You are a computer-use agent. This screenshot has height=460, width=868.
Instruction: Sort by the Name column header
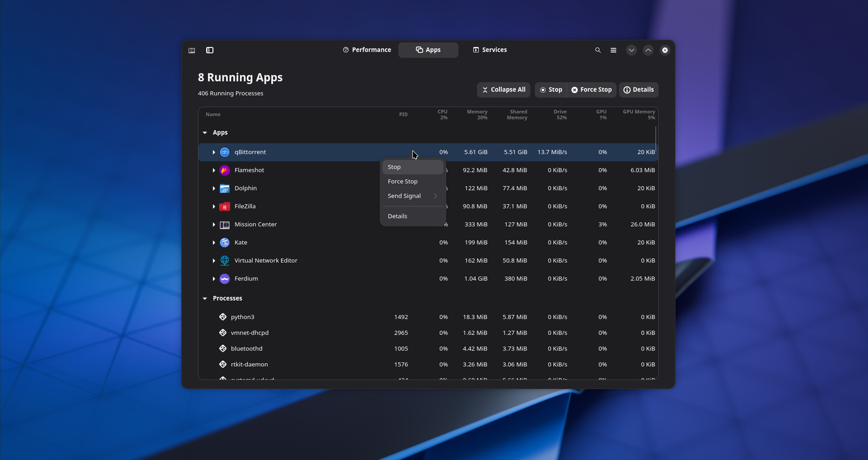tap(213, 115)
